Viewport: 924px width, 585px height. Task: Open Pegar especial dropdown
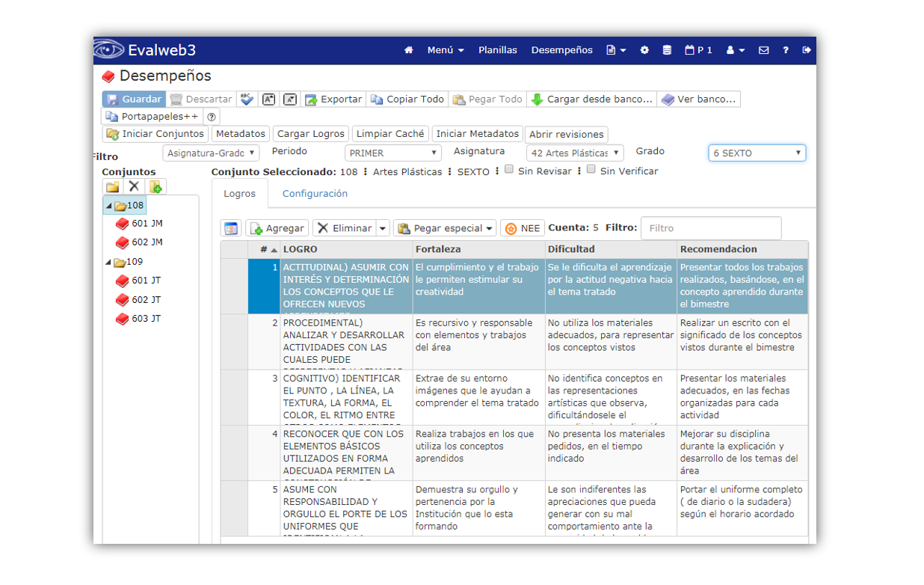point(446,228)
